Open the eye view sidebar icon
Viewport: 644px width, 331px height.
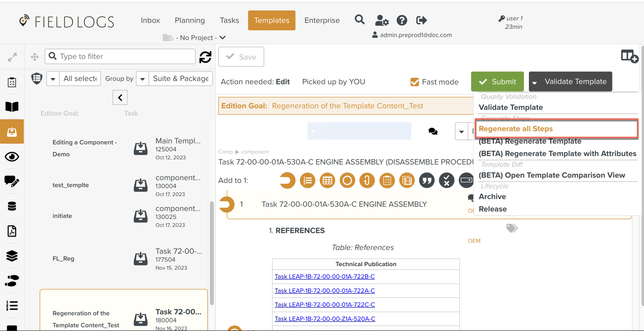[x=12, y=157]
